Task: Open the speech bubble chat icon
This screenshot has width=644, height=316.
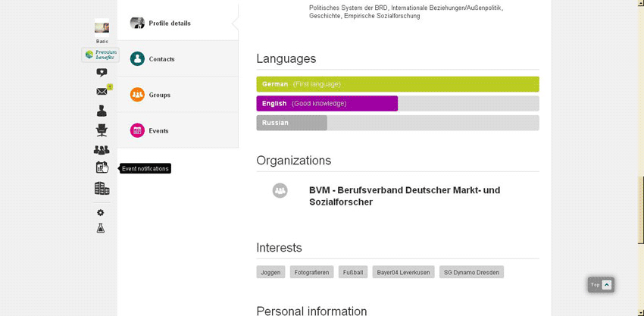Action: pos(102,73)
